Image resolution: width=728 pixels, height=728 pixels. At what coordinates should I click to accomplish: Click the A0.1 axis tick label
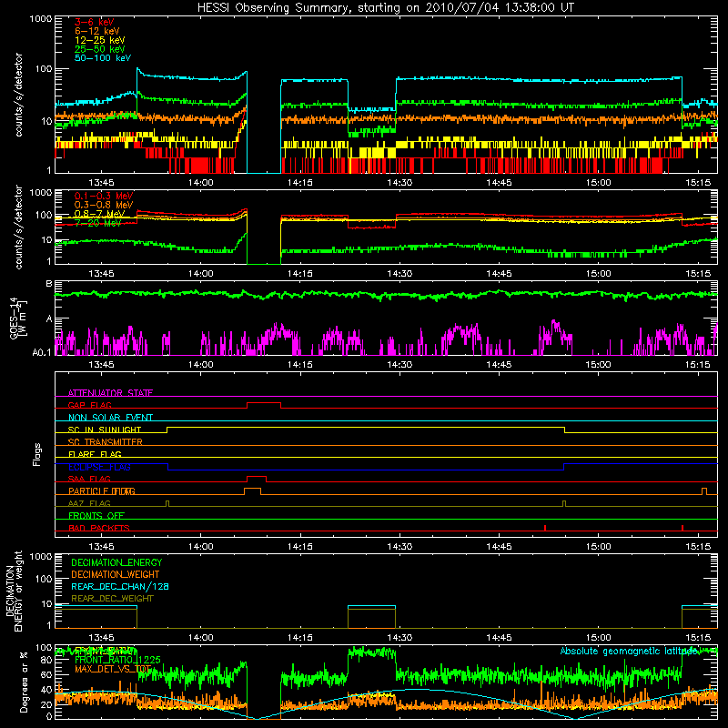[x=42, y=353]
